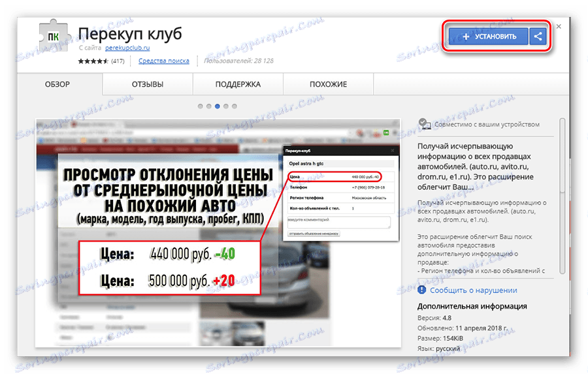Share the extension via share icon

pos(538,37)
